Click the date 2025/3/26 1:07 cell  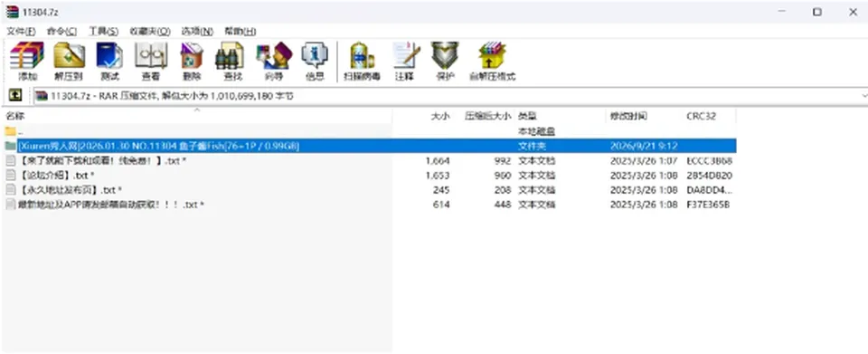click(645, 160)
